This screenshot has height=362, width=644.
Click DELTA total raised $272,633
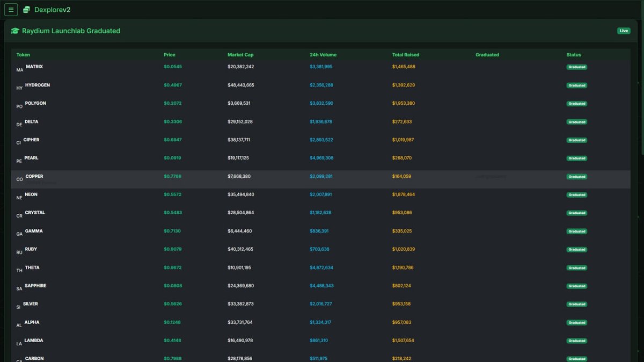click(402, 121)
